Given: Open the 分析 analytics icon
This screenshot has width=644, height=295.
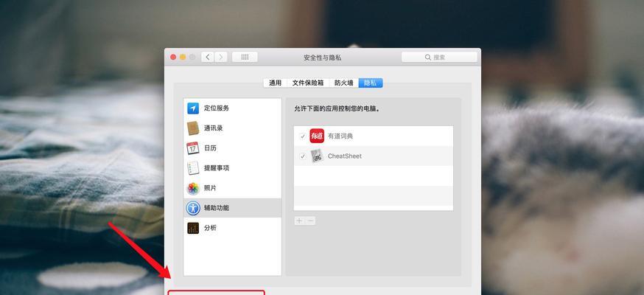Looking at the screenshot, I should tap(193, 228).
